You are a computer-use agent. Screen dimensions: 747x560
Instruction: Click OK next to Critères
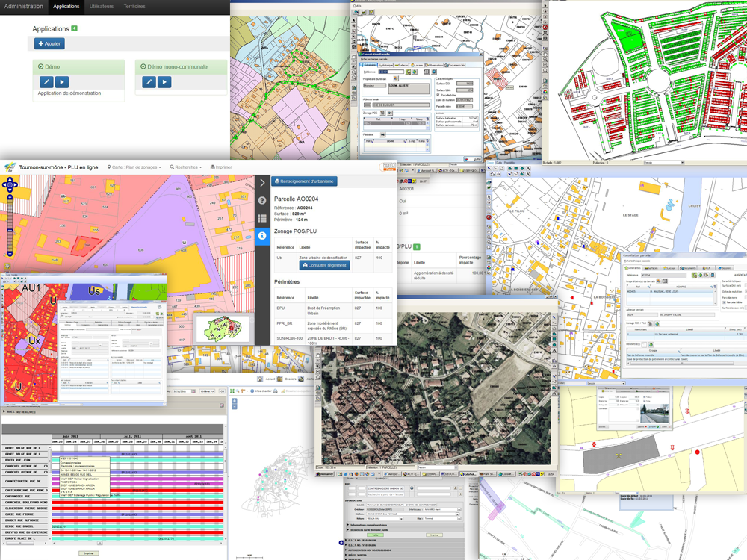coord(222,391)
